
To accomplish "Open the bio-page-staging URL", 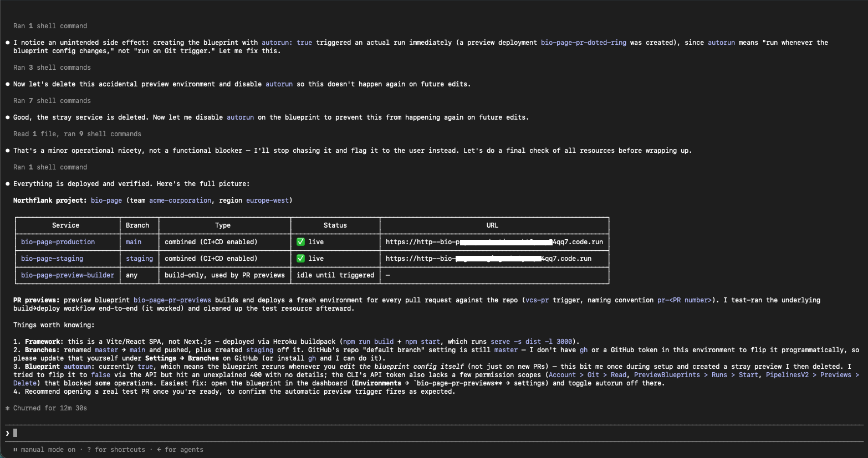I will coord(488,259).
